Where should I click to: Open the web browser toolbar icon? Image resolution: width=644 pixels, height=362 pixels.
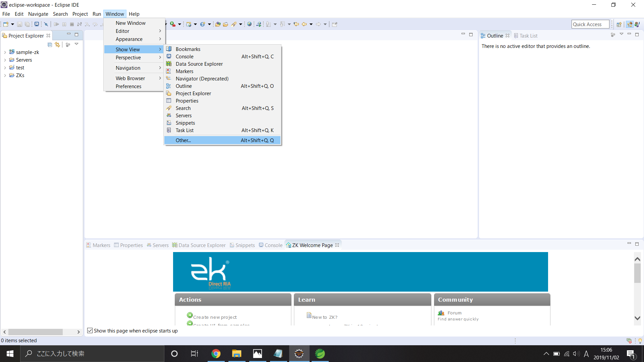click(249, 24)
